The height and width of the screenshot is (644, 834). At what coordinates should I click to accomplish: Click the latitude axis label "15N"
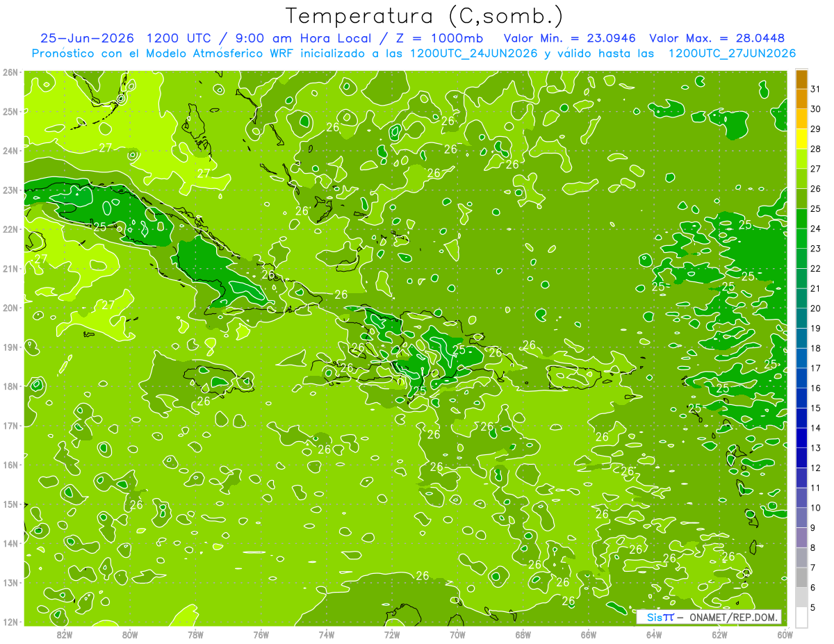(x=10, y=504)
